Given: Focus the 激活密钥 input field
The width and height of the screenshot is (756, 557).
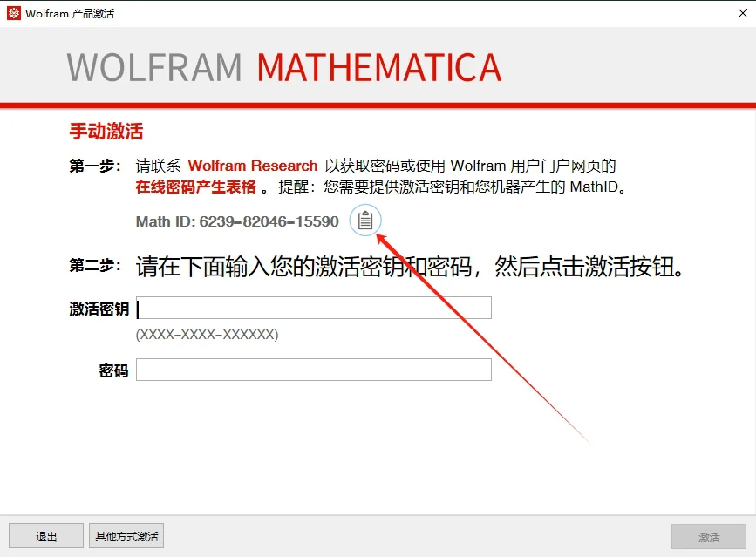Looking at the screenshot, I should click(x=314, y=308).
